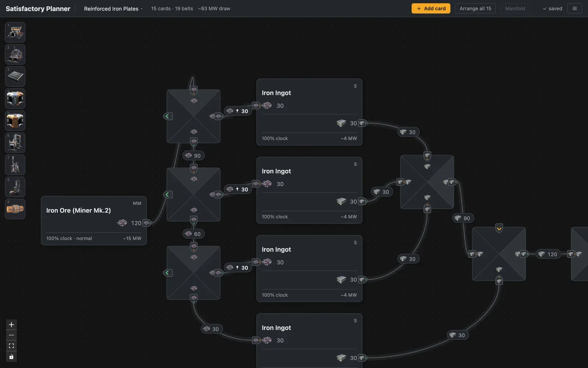Select the 120 iron ingot belt label
This screenshot has width=588, height=368.
[548, 254]
